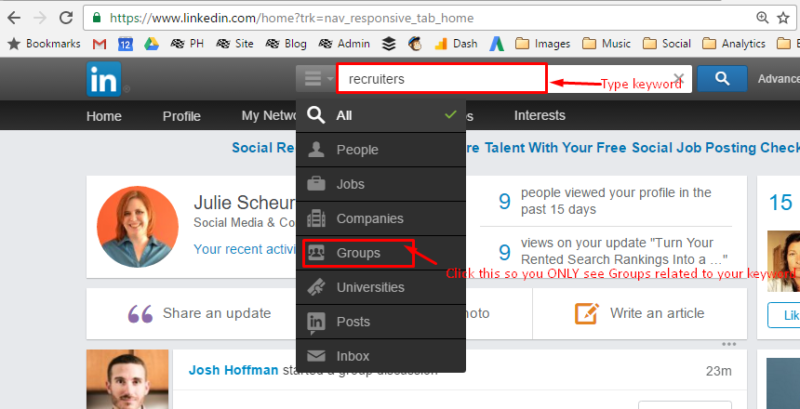Viewport: 800px width, 409px height.
Task: Open Josh Hoffman's profile link
Action: click(x=234, y=370)
